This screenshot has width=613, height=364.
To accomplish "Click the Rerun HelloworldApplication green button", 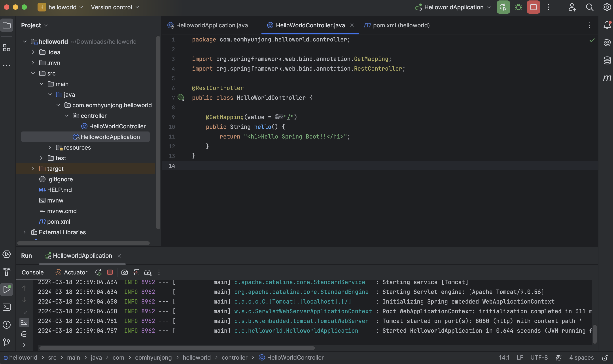I will [503, 7].
